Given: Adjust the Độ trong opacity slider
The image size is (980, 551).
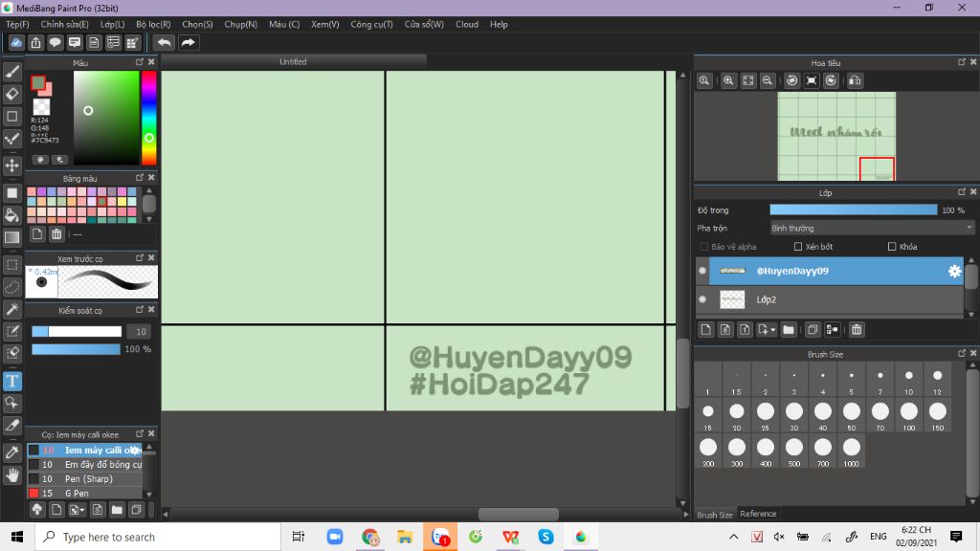Looking at the screenshot, I should [853, 210].
